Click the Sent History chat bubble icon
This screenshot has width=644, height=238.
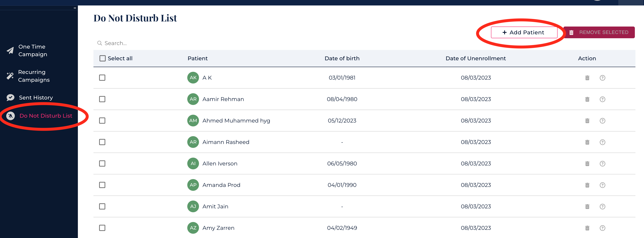tap(10, 98)
